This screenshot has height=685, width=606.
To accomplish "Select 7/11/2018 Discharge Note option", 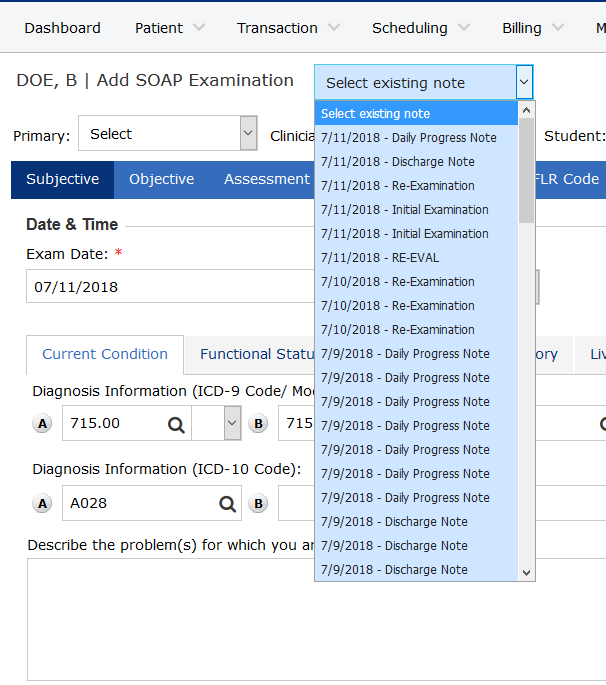I will pos(397,162).
